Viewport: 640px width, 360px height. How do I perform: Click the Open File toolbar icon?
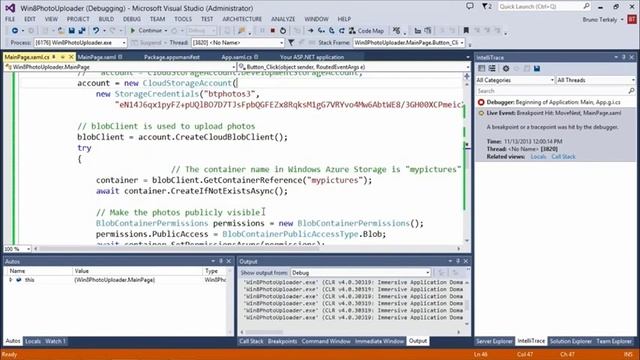click(61, 31)
